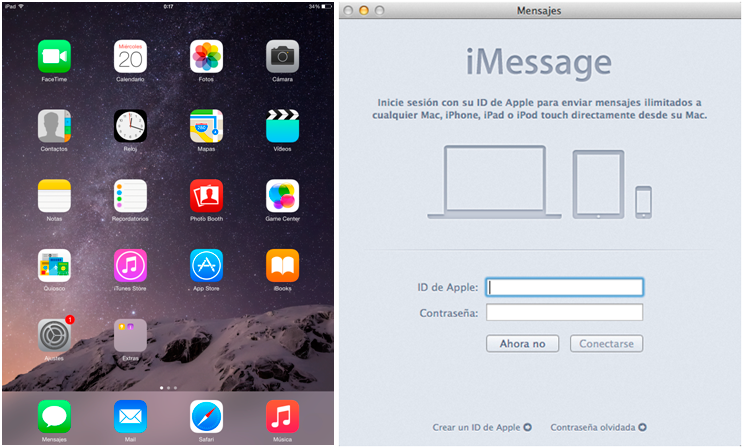Click Crear un ID de Apple link
745x447 pixels.
pos(481,428)
